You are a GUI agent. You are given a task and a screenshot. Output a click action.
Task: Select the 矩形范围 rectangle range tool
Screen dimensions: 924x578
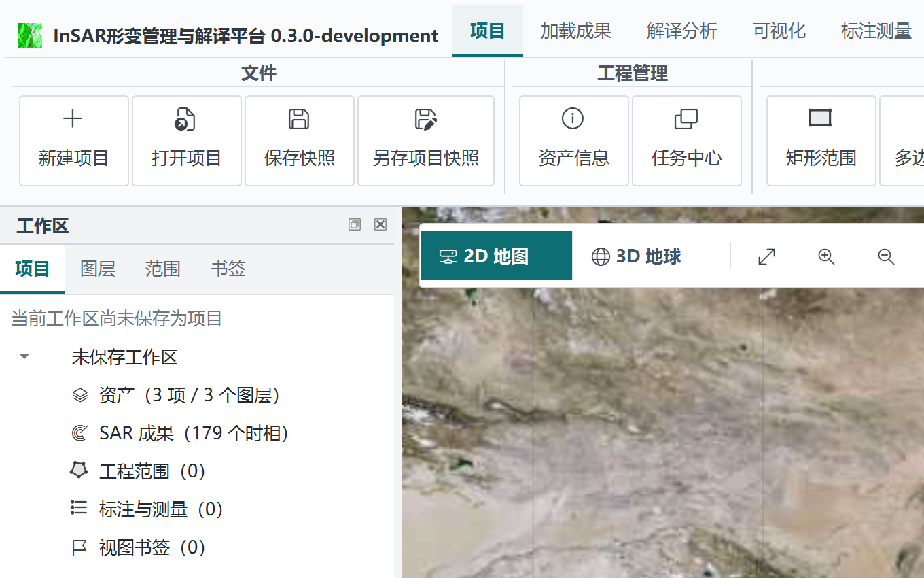[821, 141]
